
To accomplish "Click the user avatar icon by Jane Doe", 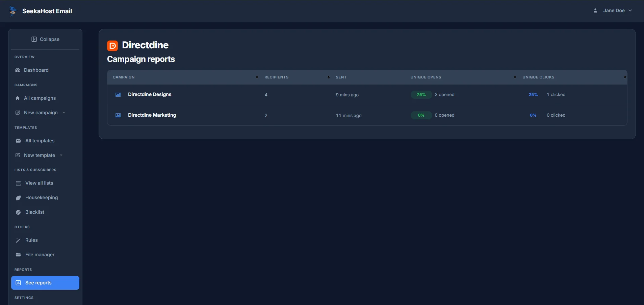I will 595,11.
